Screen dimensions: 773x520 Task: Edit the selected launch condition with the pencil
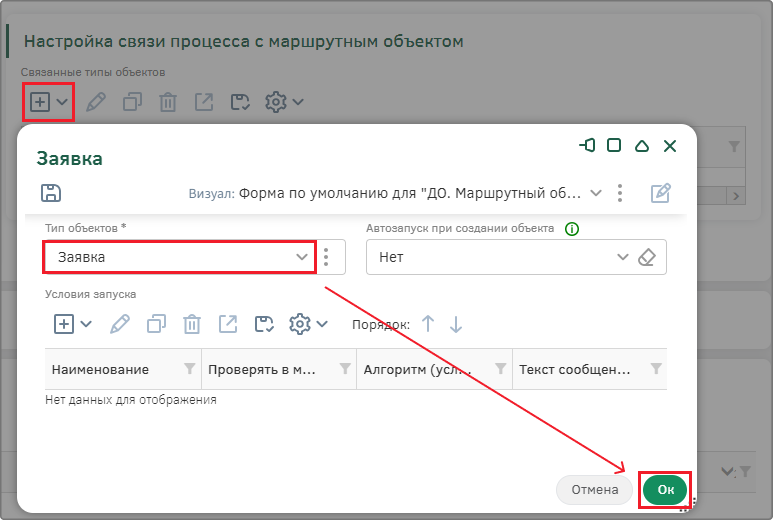[120, 324]
